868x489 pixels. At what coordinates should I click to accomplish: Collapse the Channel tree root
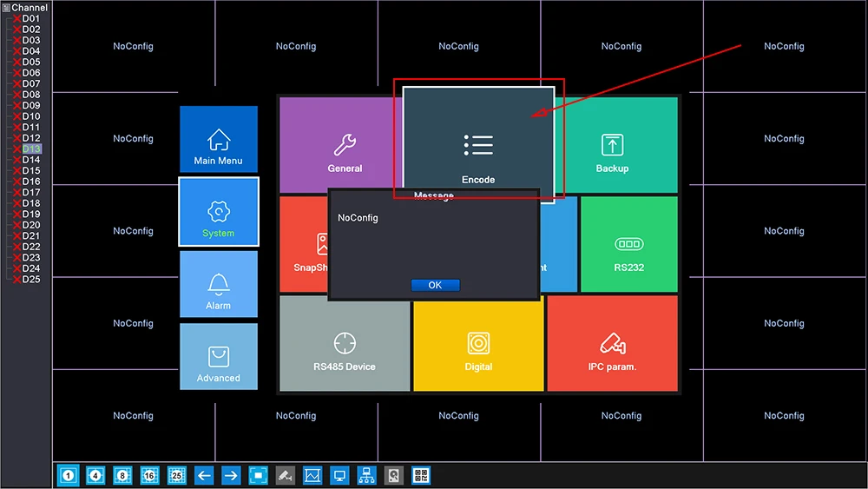(x=6, y=8)
